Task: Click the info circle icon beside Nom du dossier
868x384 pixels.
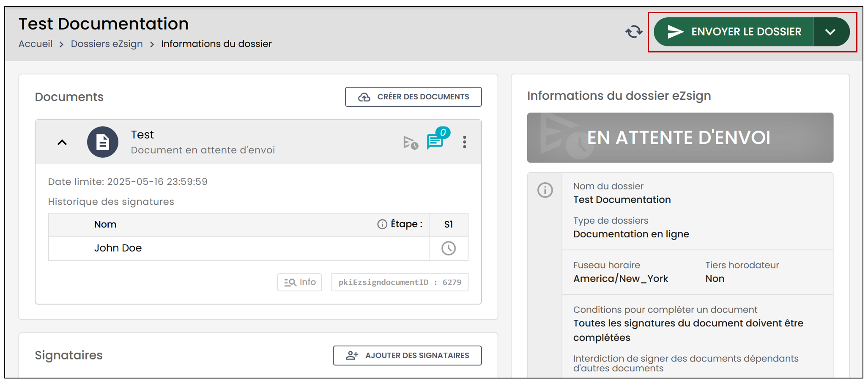Action: 545,190
